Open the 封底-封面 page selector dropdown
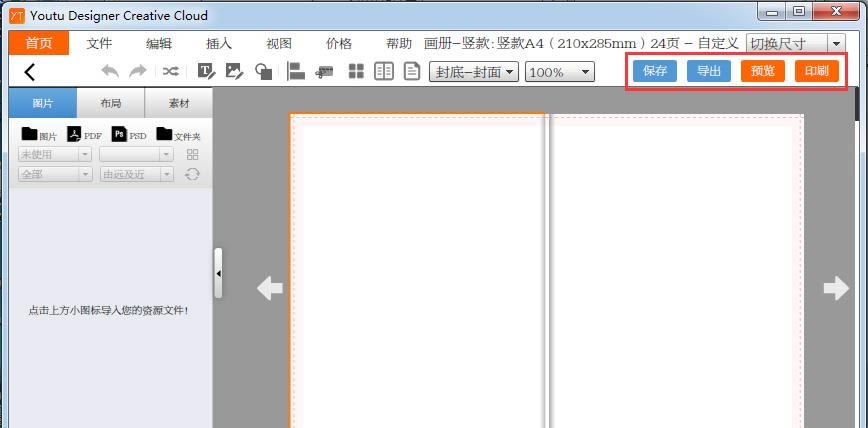Viewport: 868px width, 428px height. point(474,72)
